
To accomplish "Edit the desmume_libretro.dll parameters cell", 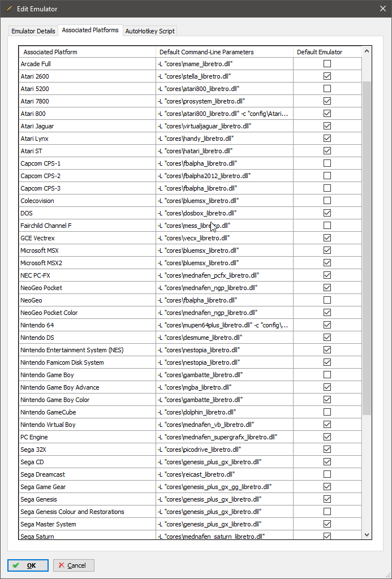I will click(225, 338).
